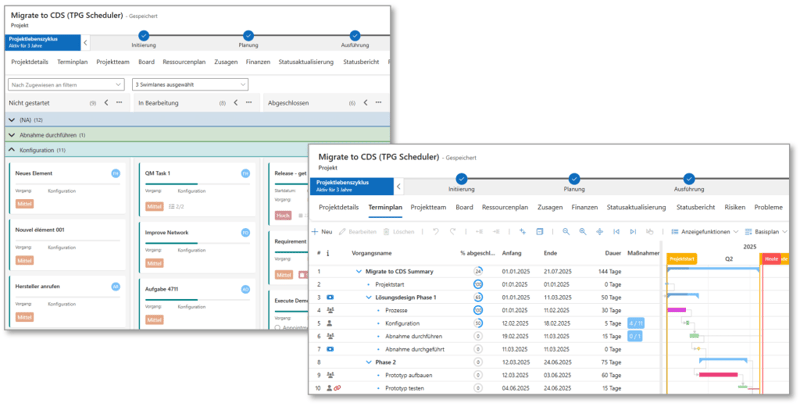This screenshot has height=410, width=800.
Task: Undo last action in Terminplan toolbar
Action: pos(436,232)
